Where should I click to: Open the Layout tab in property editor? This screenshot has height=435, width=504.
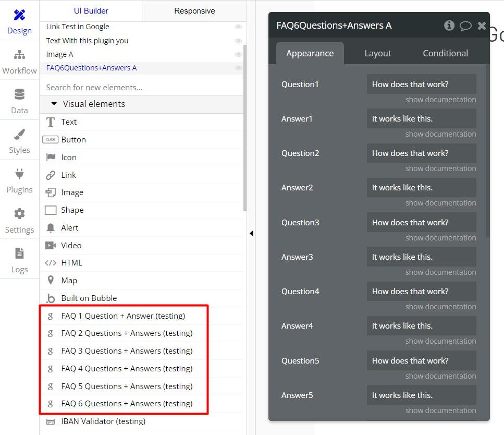click(377, 53)
